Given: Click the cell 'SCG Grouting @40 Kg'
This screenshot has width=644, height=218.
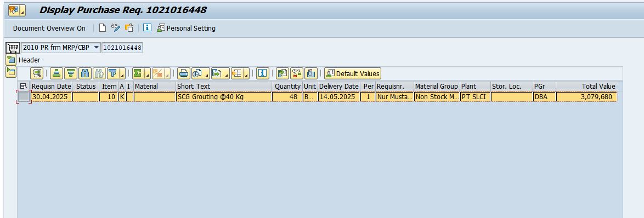Looking at the screenshot, I should 224,97.
